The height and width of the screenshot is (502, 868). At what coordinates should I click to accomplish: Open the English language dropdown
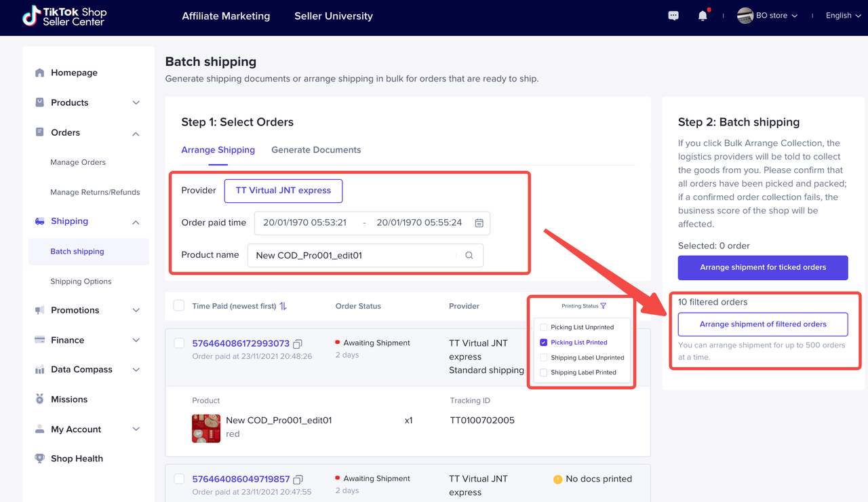tap(843, 16)
